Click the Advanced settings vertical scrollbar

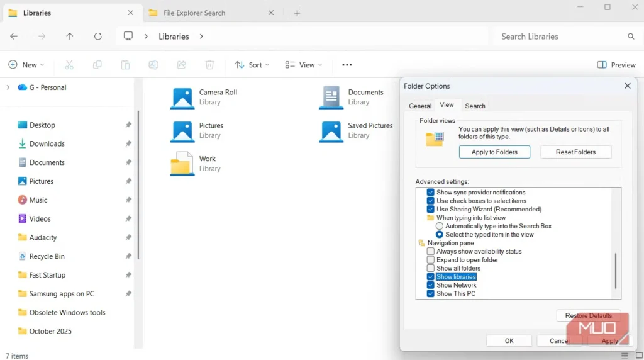click(616, 269)
